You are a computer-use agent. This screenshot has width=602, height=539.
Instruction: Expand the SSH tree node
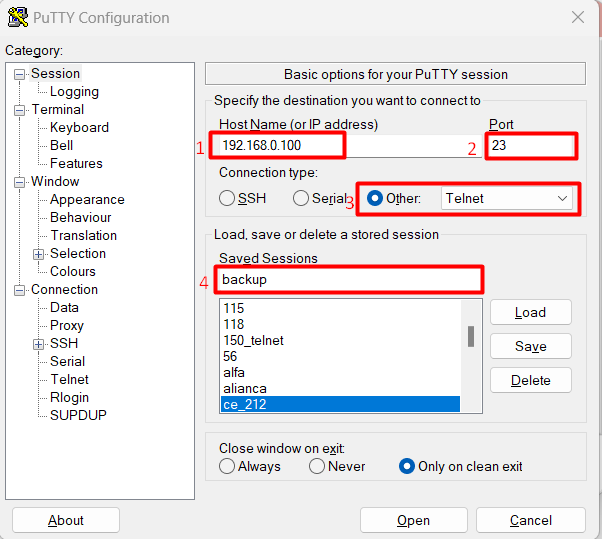[38, 344]
